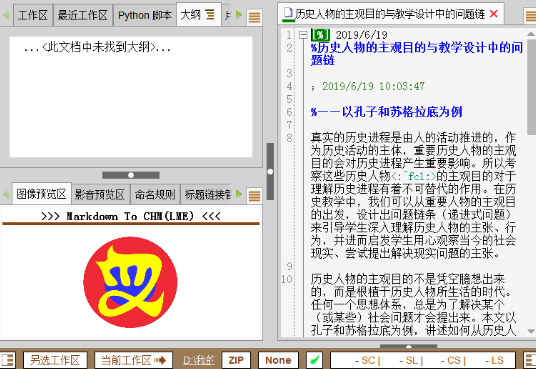Image resolution: width=536 pixels, height=369 pixels.
Task: Close the 历史人物的主观目的 document tab
Action: (x=493, y=14)
